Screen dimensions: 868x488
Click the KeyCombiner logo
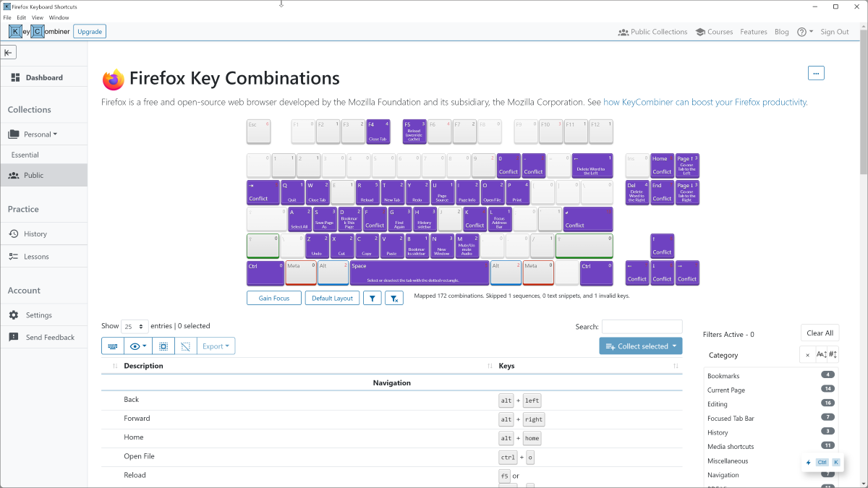pos(39,31)
